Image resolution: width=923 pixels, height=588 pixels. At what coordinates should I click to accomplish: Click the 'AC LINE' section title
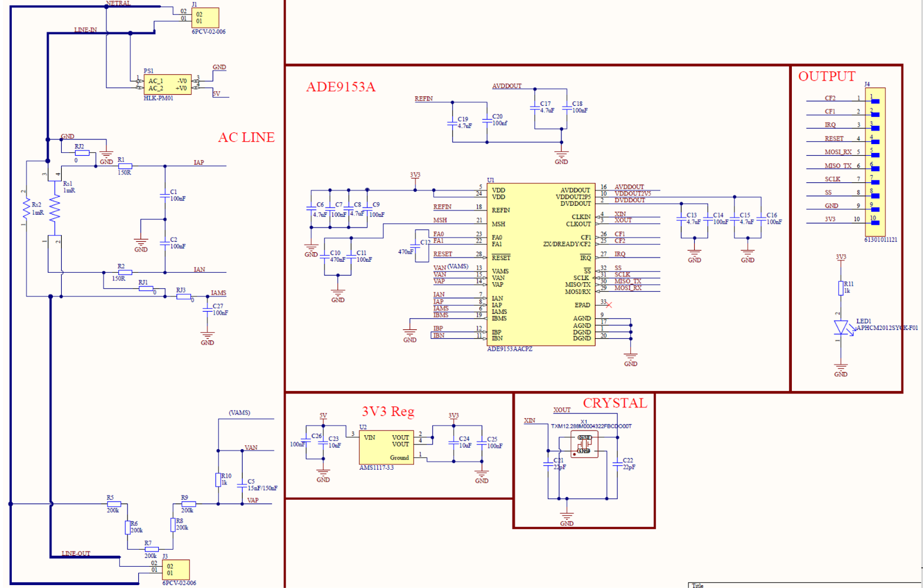246,137
